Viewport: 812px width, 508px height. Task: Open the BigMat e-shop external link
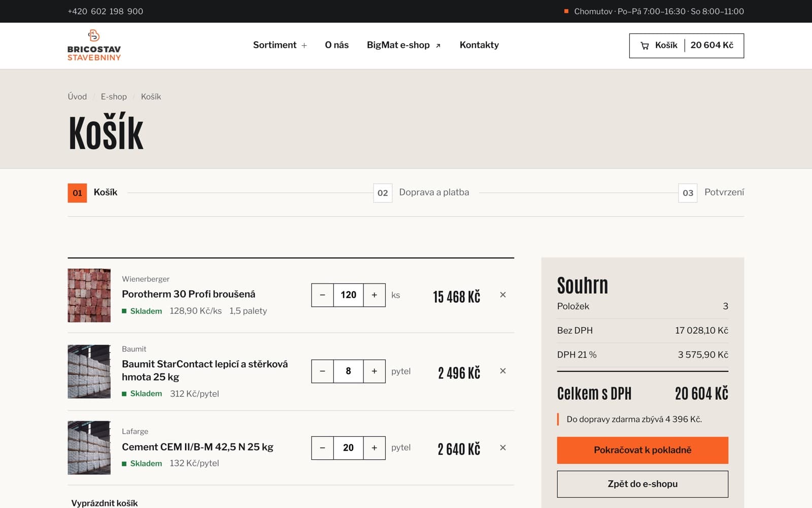[403, 45]
